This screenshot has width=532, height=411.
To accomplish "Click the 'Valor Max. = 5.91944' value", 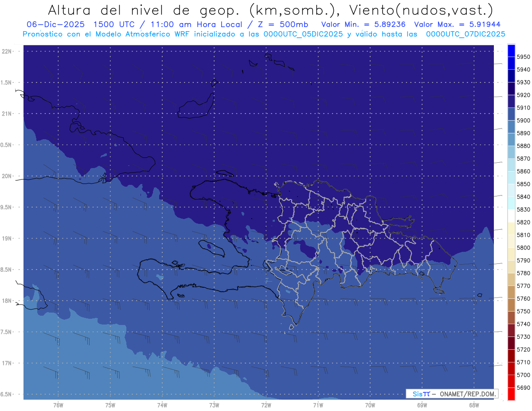I will click(457, 24).
